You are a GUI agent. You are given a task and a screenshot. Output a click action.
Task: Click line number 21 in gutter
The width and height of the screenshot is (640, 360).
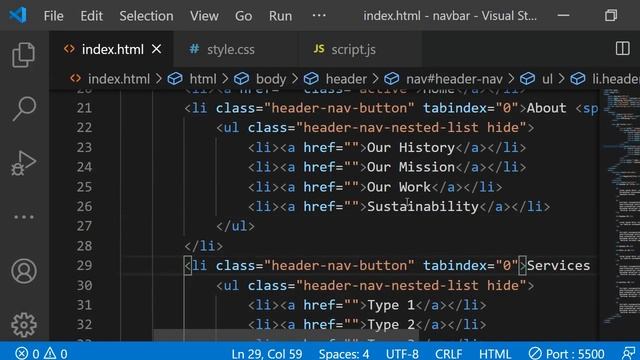(x=84, y=108)
